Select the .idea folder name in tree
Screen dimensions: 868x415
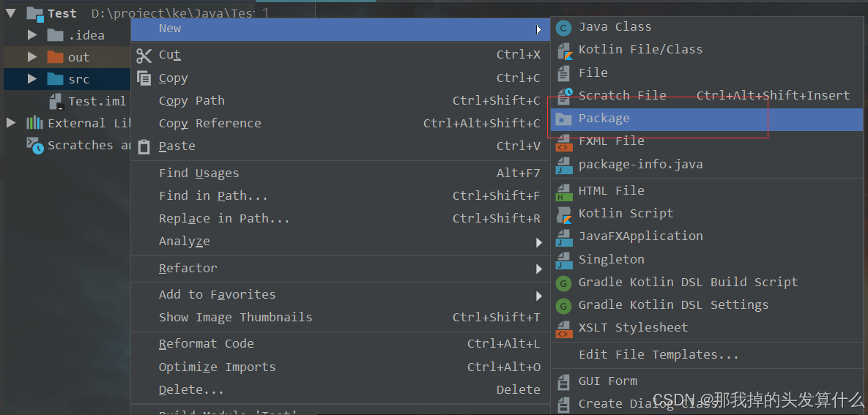[x=86, y=36]
